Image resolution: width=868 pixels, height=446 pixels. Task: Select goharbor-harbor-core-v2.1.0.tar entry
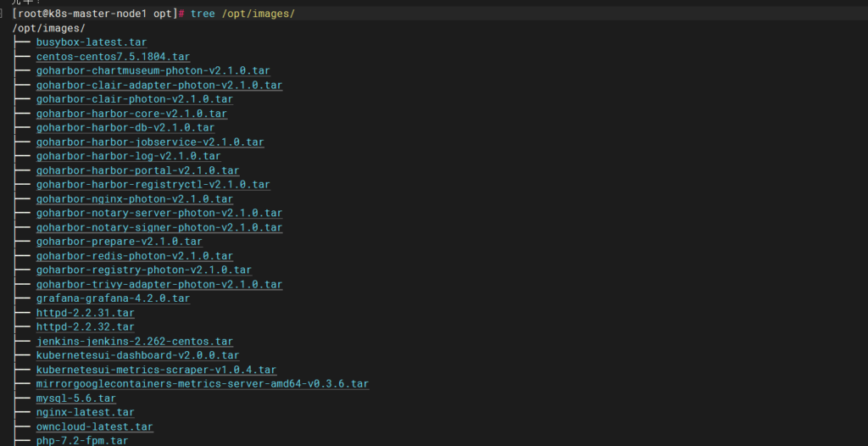click(x=131, y=114)
